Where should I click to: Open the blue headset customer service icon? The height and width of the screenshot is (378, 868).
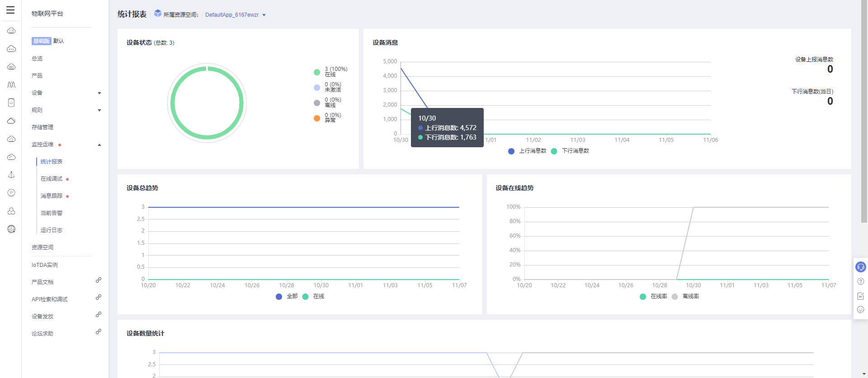pyautogui.click(x=861, y=267)
